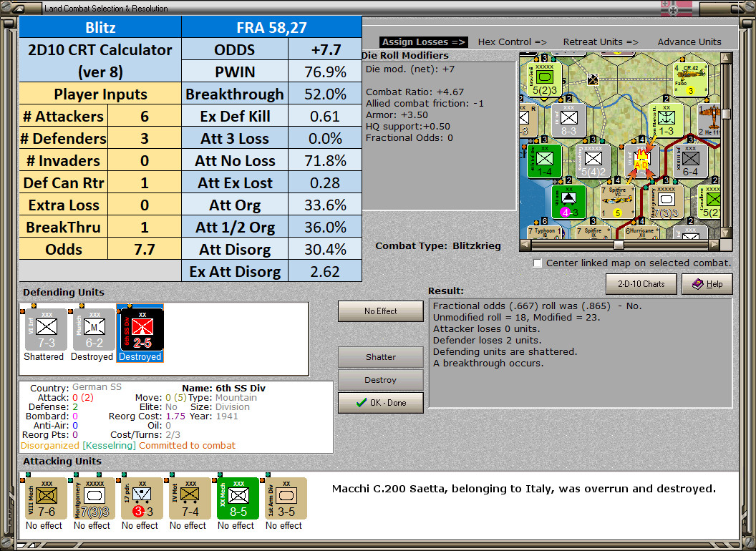Click "Combat Type: Blitzkrieg" text

438,246
